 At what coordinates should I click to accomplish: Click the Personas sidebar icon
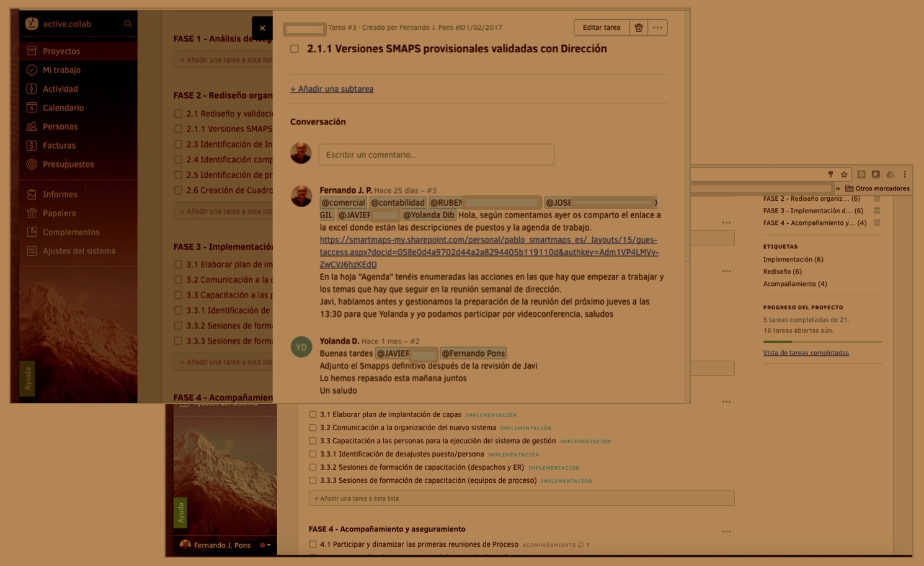32,126
